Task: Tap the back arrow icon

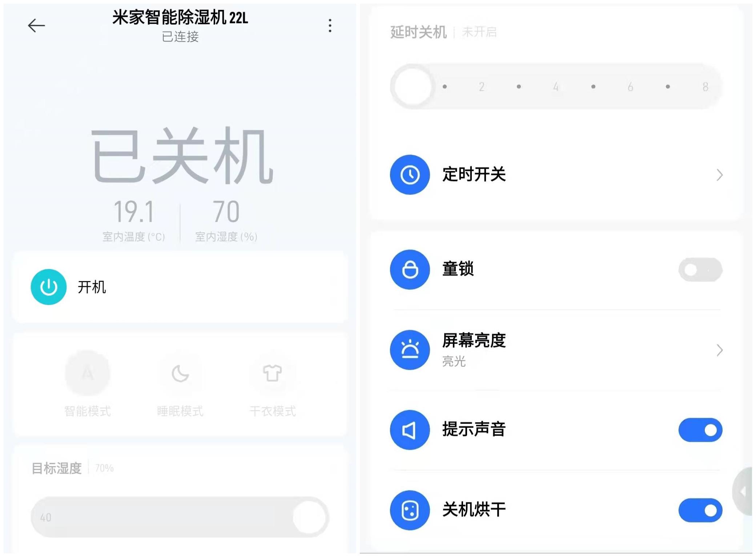Action: 36,25
